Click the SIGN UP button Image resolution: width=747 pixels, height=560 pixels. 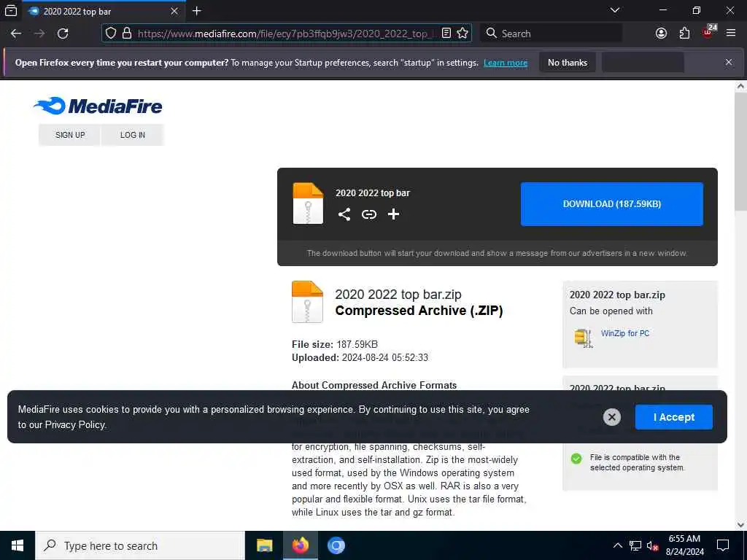pyautogui.click(x=70, y=135)
